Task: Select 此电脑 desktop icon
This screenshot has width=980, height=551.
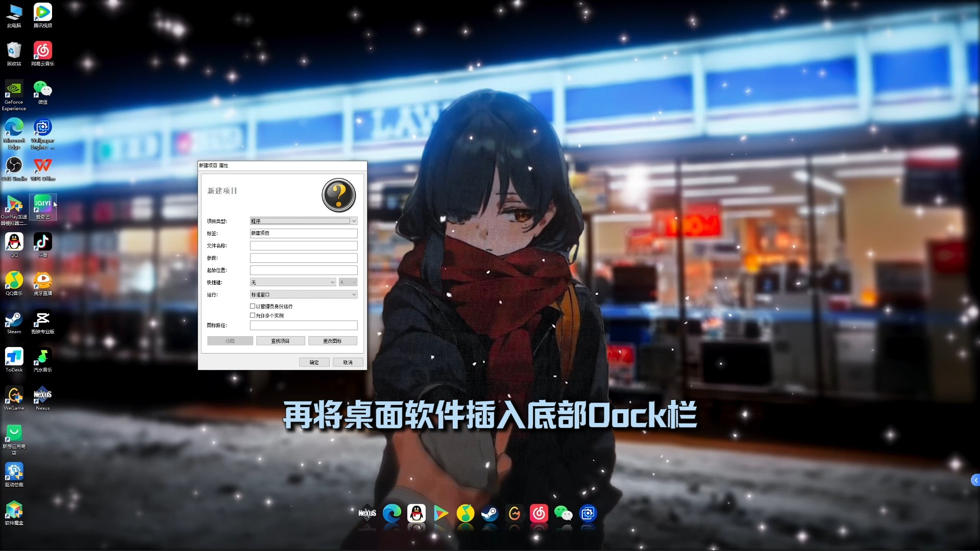Action: click(14, 16)
